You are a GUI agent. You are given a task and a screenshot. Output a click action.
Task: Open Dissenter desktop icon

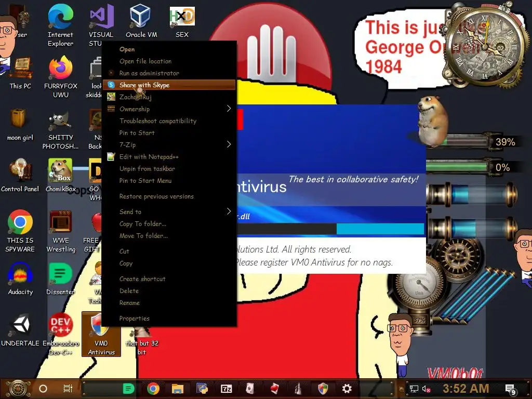coord(60,279)
